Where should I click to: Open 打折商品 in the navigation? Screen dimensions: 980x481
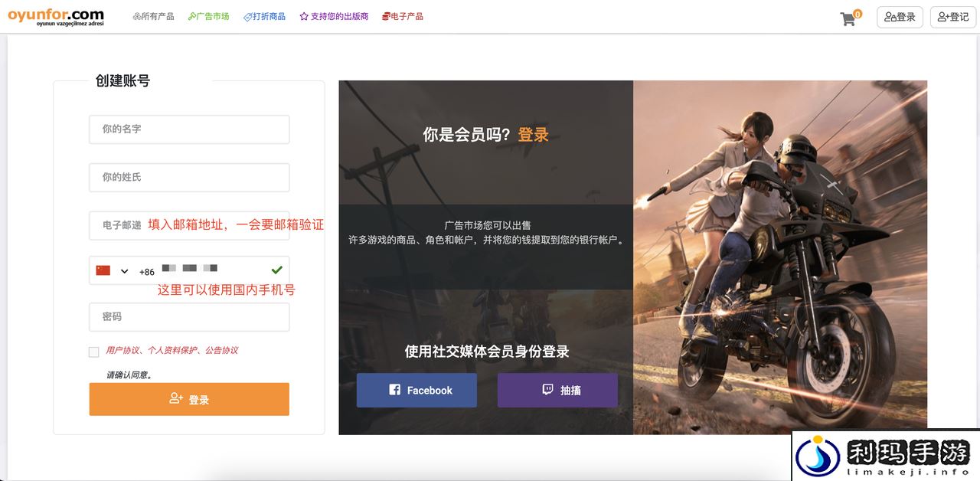click(264, 16)
